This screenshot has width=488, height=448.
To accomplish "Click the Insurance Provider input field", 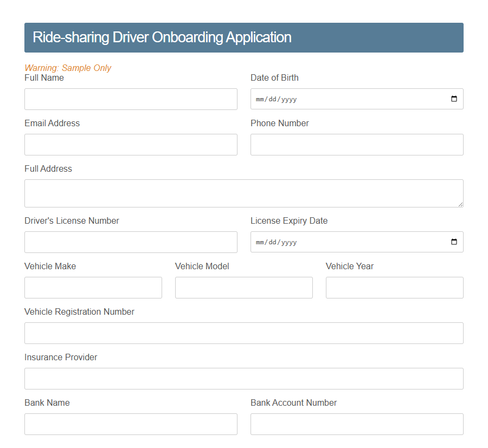I will pyautogui.click(x=243, y=379).
